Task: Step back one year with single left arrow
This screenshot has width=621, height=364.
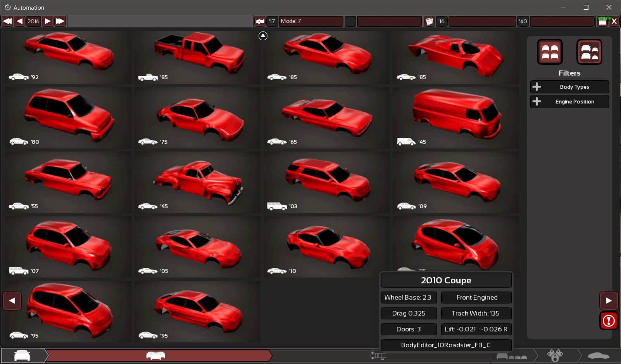Action: (20, 21)
